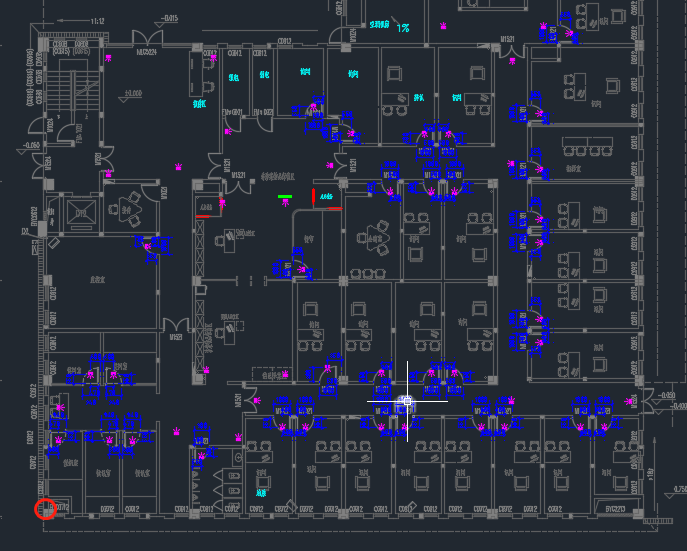Click the DT2 elevator shaft box

click(x=81, y=213)
